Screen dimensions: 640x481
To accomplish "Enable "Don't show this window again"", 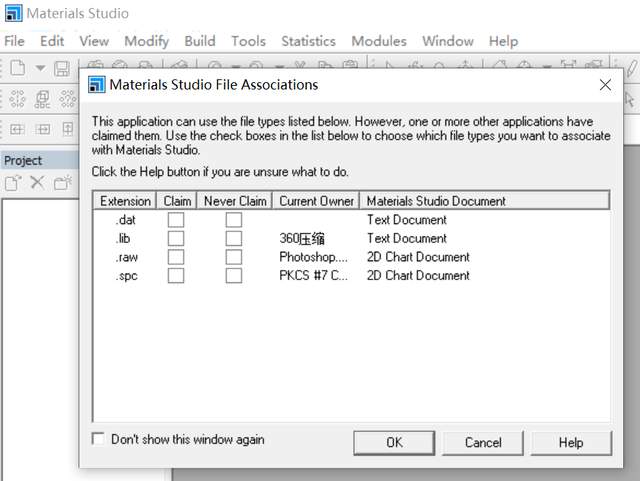I will click(x=98, y=439).
